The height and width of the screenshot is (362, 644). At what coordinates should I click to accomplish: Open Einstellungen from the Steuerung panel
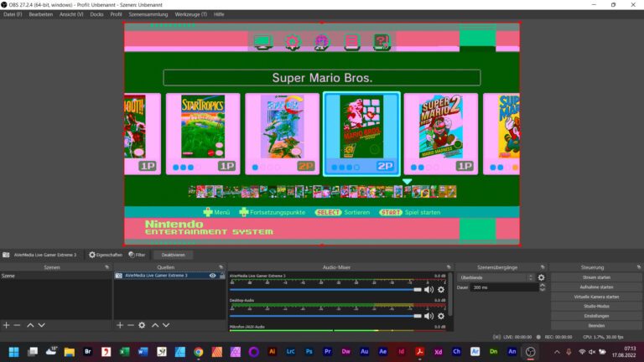click(596, 316)
